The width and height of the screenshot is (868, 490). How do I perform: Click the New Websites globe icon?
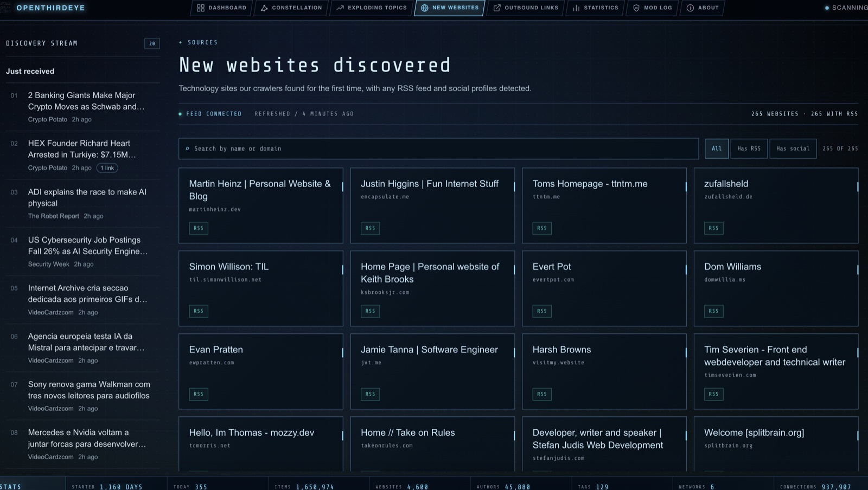coord(424,8)
